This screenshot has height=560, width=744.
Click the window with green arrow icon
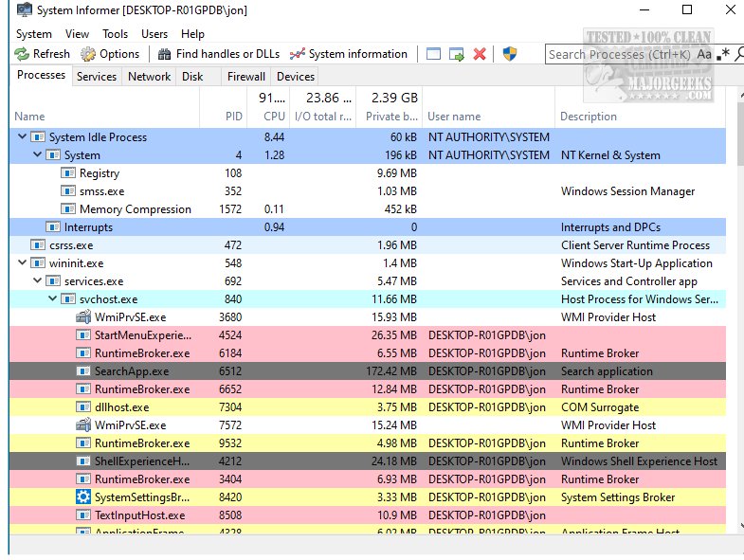[457, 54]
